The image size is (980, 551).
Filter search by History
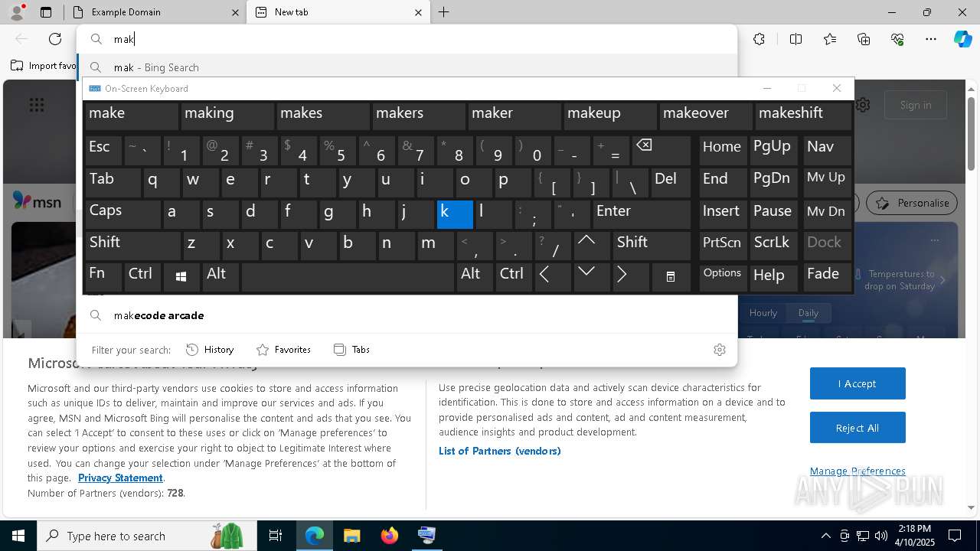click(210, 350)
